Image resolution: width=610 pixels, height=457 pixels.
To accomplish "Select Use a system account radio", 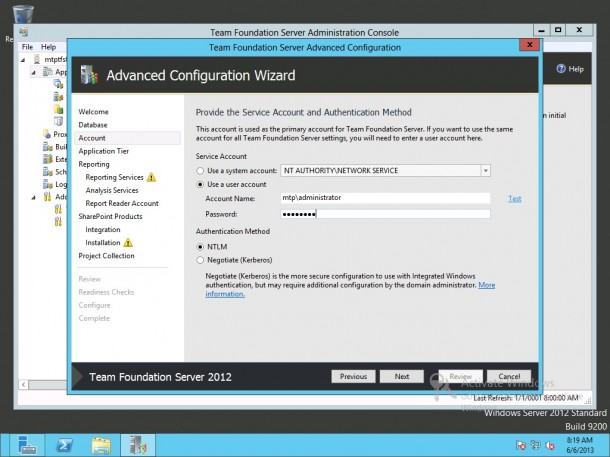I will [x=200, y=171].
